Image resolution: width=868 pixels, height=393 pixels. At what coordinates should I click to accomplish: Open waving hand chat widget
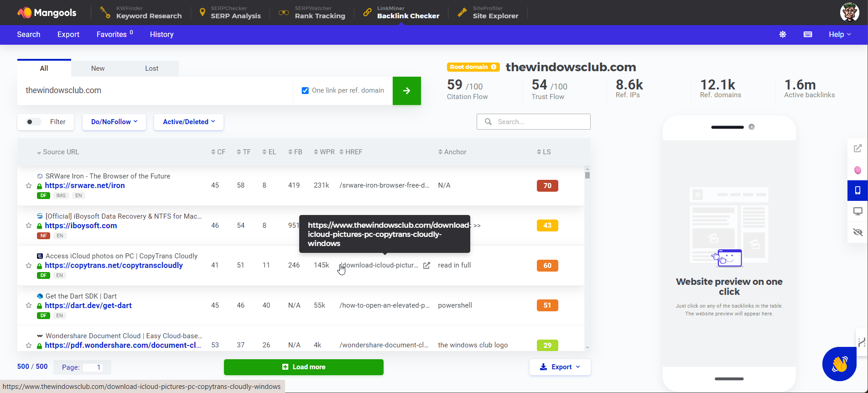tap(839, 364)
